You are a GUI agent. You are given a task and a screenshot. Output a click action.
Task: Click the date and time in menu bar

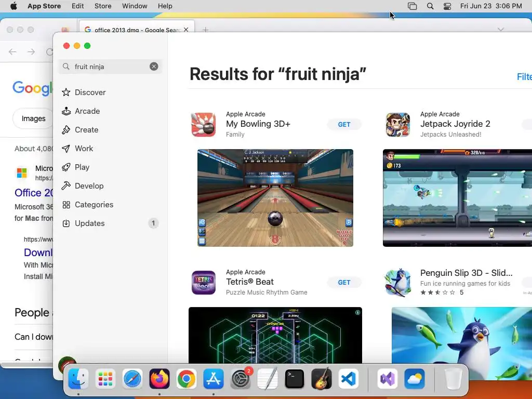491,6
